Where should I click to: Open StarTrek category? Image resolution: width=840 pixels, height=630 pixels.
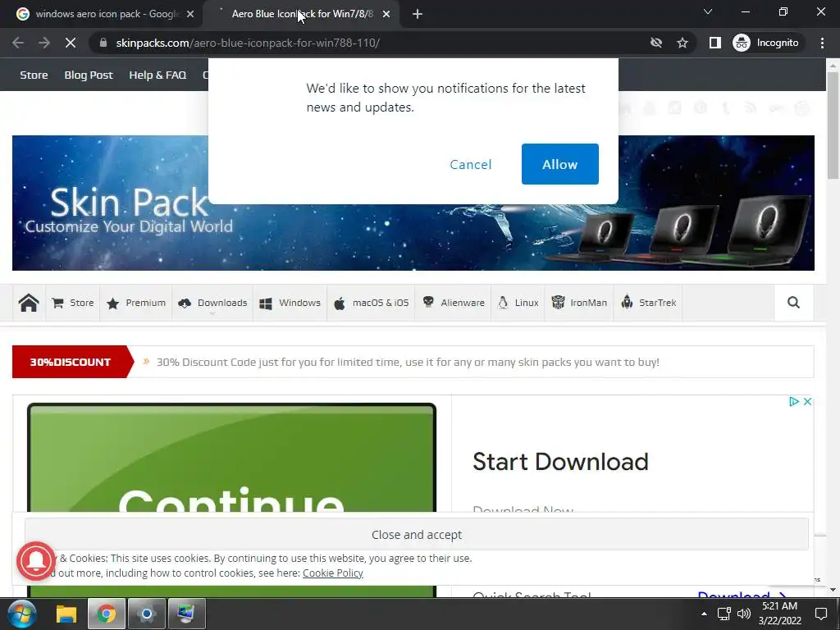[648, 303]
